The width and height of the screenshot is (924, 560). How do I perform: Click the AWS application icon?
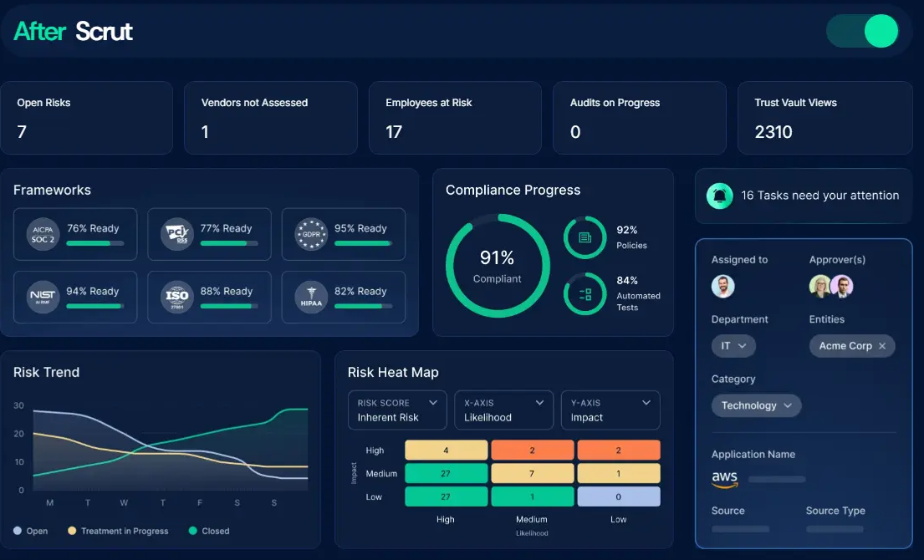click(723, 479)
